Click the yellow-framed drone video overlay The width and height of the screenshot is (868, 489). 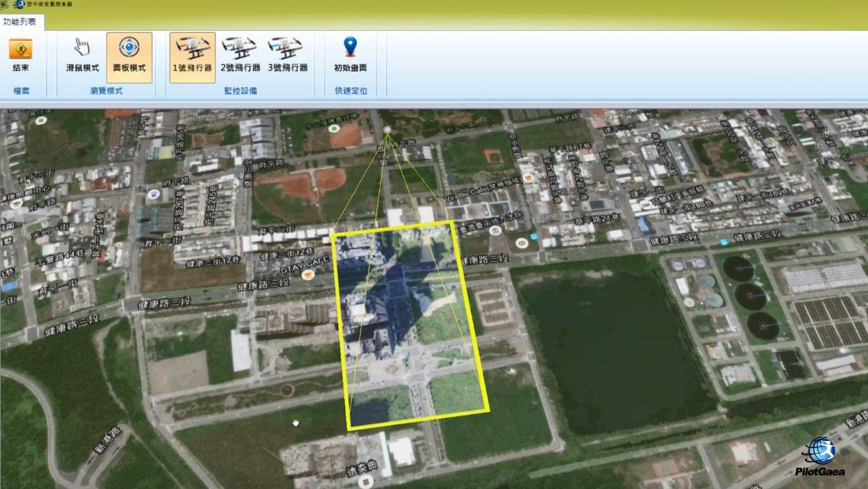click(411, 322)
